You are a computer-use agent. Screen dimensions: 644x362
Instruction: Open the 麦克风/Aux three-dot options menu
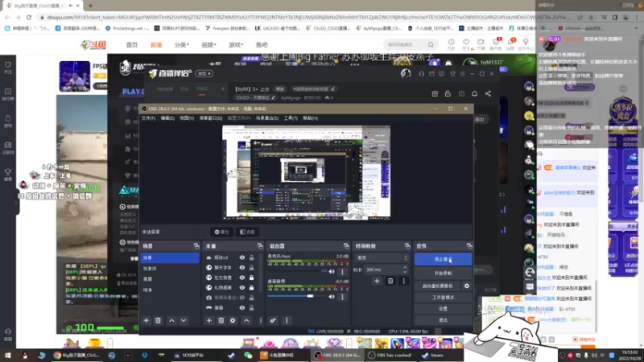342,271
